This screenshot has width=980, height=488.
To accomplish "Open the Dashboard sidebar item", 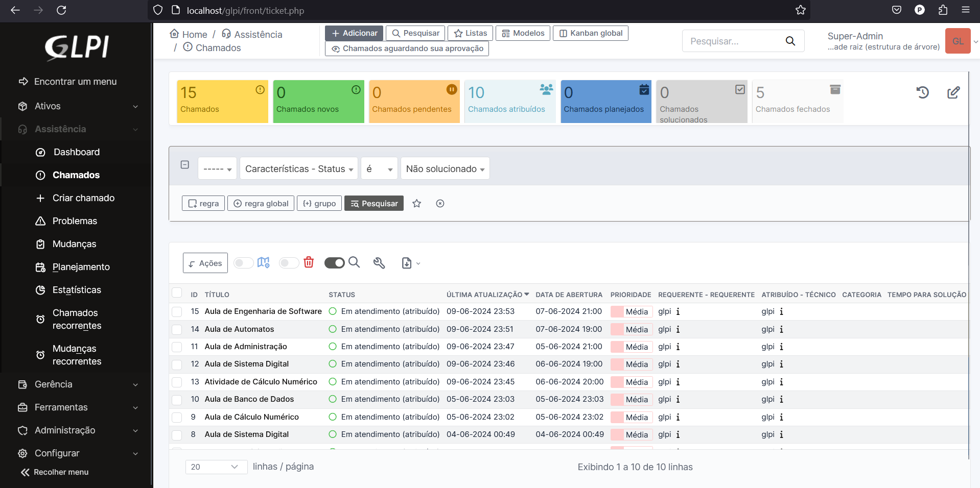I will point(77,152).
